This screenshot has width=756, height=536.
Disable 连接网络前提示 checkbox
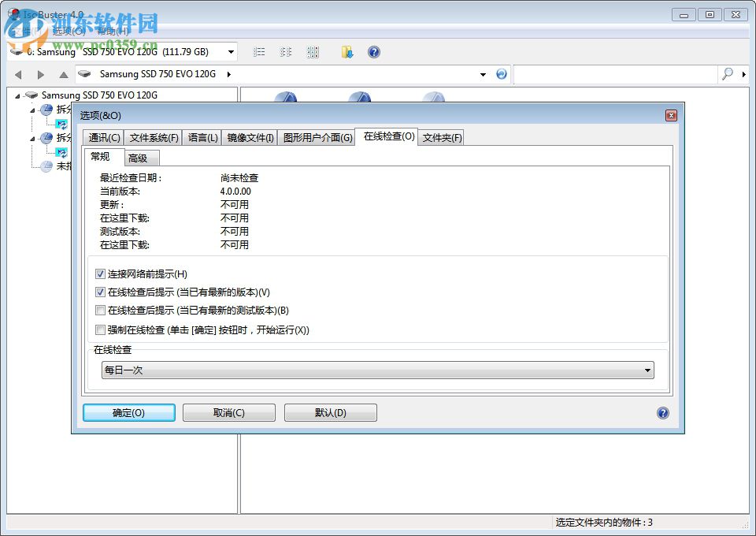click(x=100, y=274)
